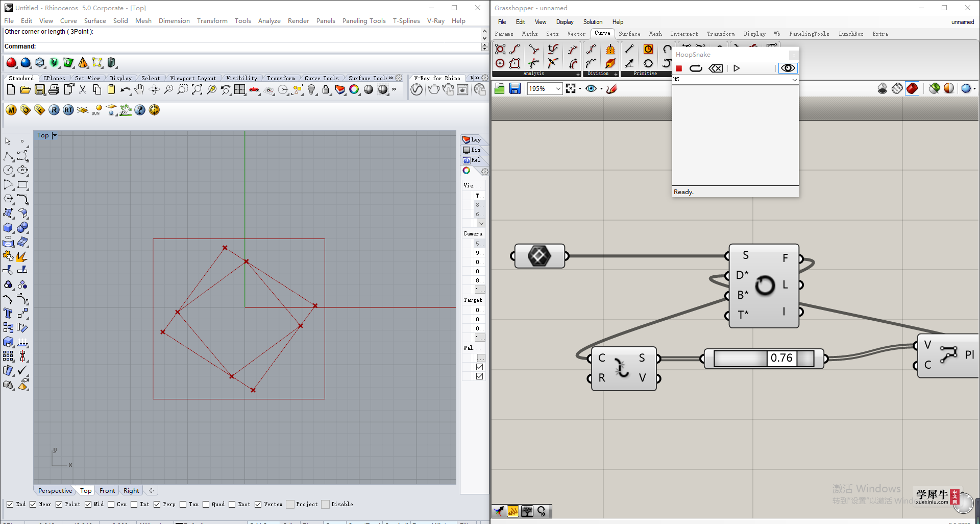
Task: Open the Rhino Curve menu
Action: 68,21
